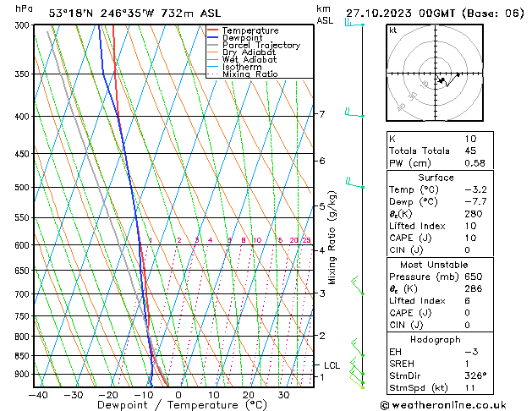The height and width of the screenshot is (411, 532).
Task: Click the 'LCL' marker label
Action: (332, 365)
